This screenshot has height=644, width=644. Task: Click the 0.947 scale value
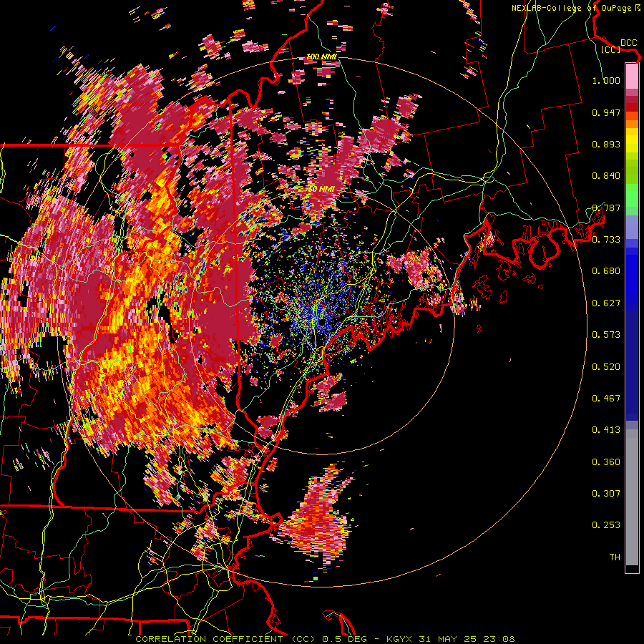[606, 112]
